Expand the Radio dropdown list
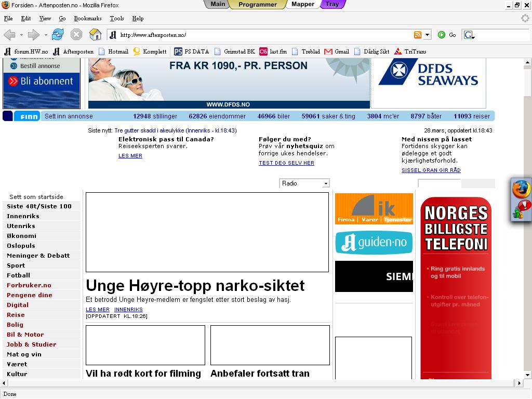Screen dimensions: 532x399 (326, 183)
